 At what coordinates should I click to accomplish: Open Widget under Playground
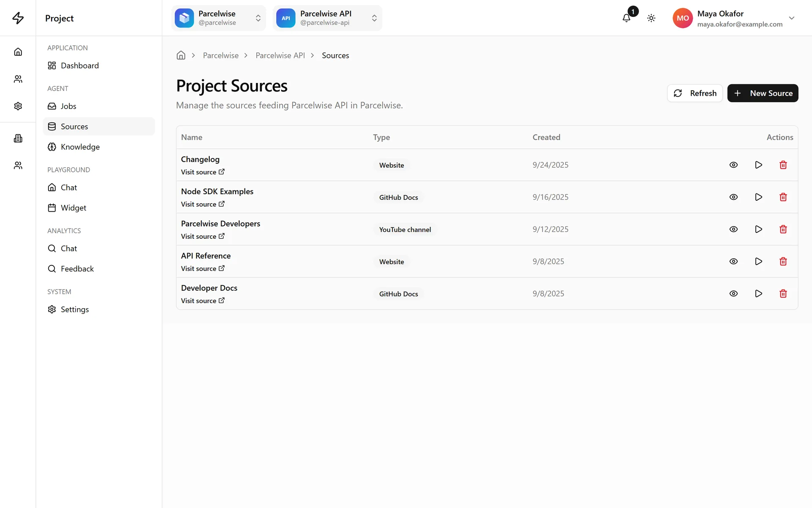pos(99,208)
